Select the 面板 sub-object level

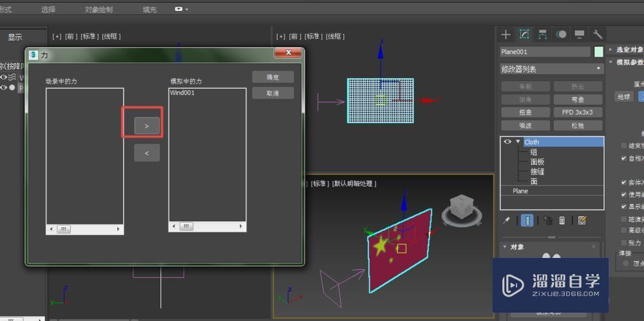[537, 161]
